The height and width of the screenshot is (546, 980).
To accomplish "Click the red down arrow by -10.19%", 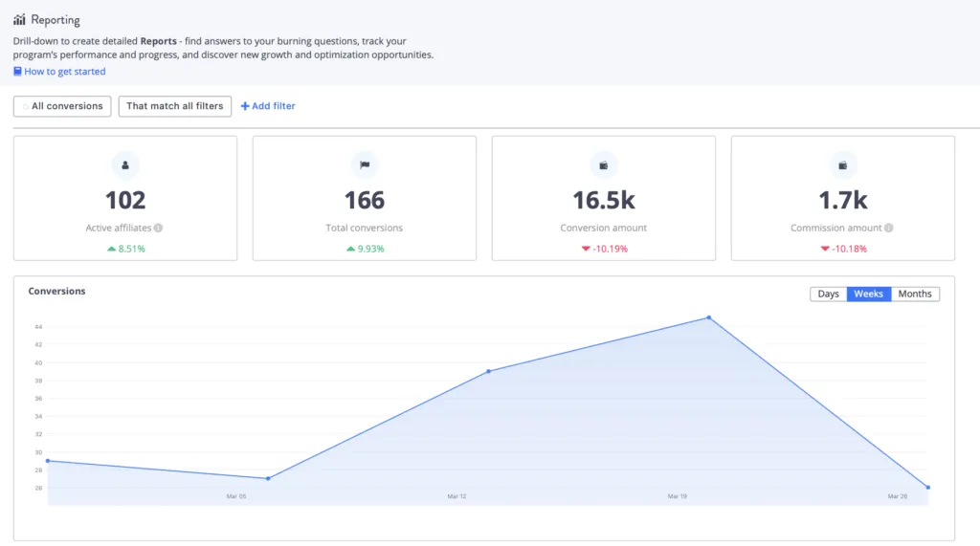I will [x=586, y=249].
